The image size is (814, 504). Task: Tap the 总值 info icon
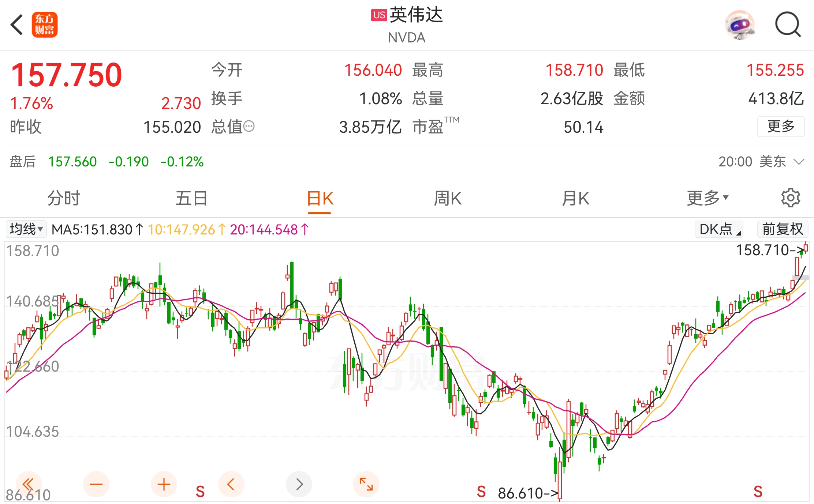249,127
